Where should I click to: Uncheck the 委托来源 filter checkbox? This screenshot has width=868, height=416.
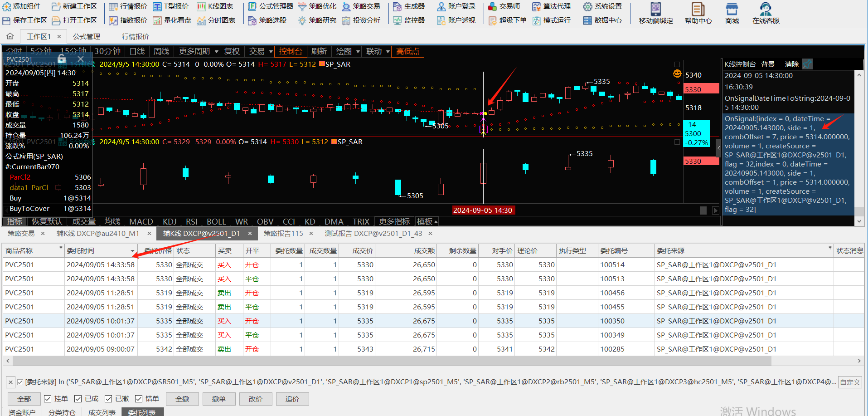pyautogui.click(x=20, y=382)
